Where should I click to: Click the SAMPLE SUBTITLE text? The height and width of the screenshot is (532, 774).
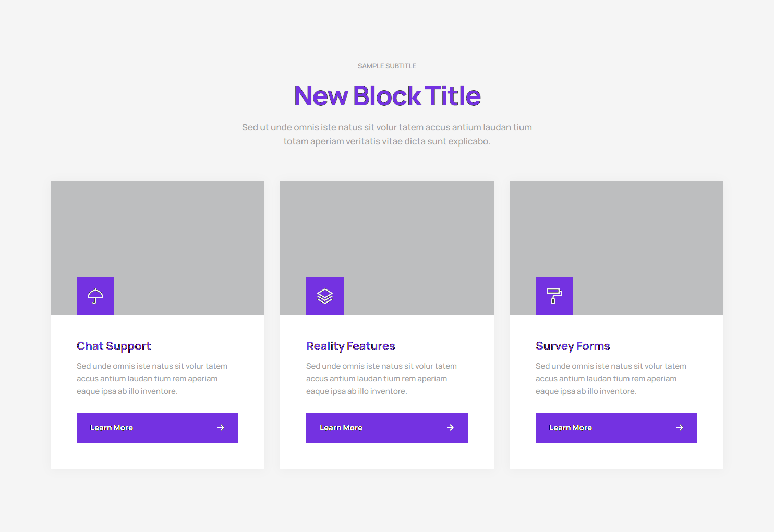[x=387, y=66]
